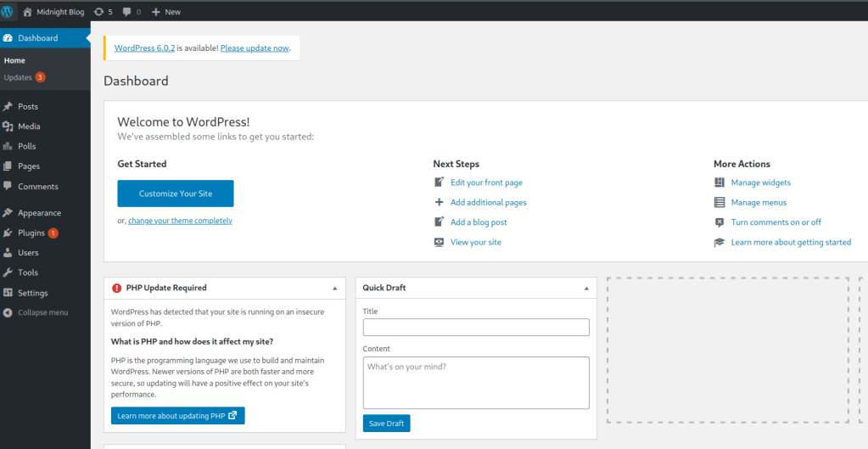Click the Manage menus icon

point(720,203)
